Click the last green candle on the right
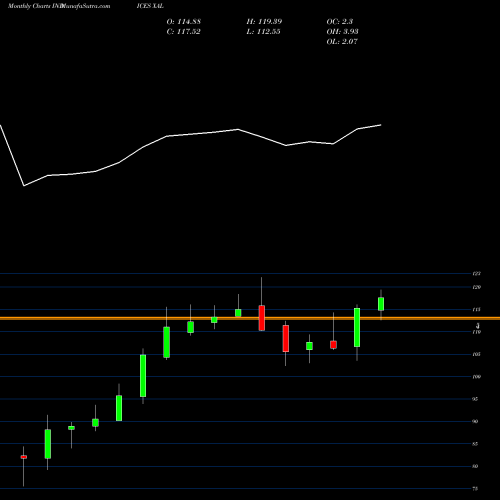The height and width of the screenshot is (500, 500). pos(381,304)
